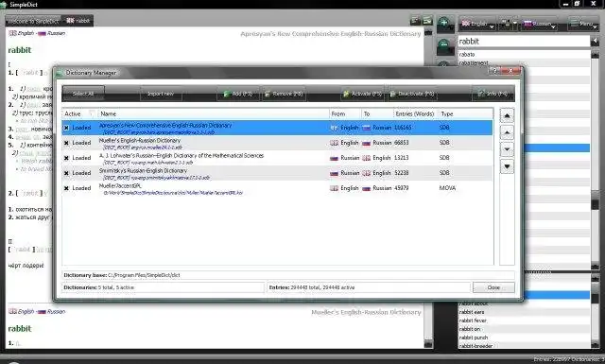Uncheck active box for Mueller7accentGPL
Screen dimensions: 605x364
click(x=66, y=188)
